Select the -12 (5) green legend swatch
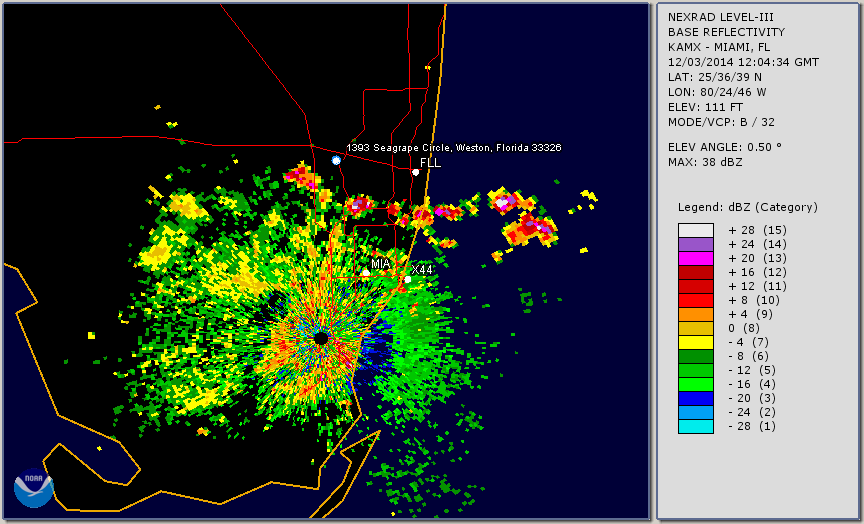Image resolution: width=864 pixels, height=524 pixels. point(696,370)
